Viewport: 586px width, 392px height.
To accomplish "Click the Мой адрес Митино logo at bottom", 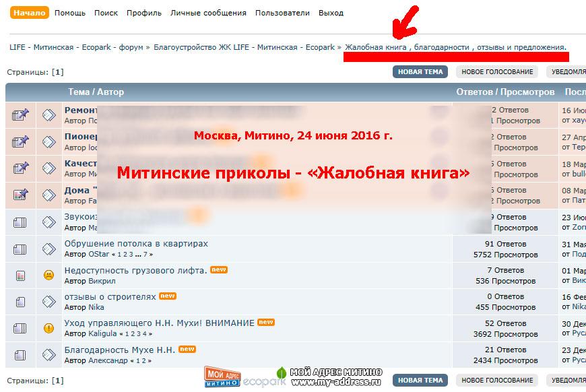I will (x=222, y=377).
